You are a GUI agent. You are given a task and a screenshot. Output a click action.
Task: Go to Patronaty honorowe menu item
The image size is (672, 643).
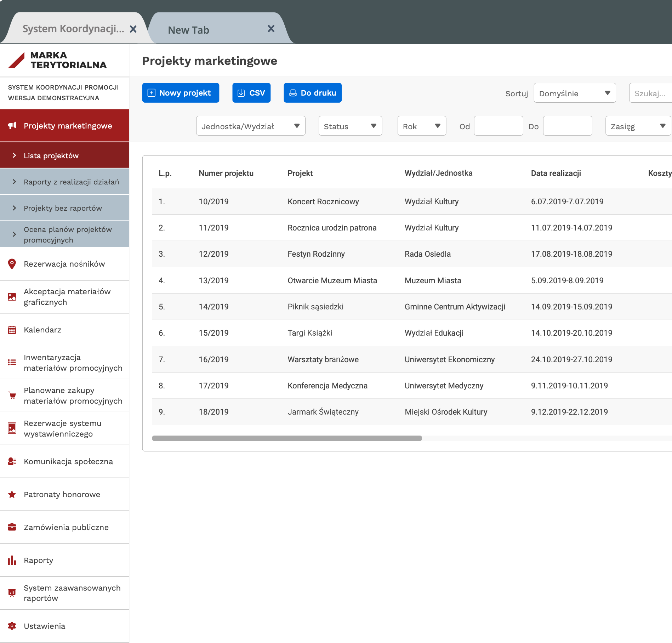point(64,494)
